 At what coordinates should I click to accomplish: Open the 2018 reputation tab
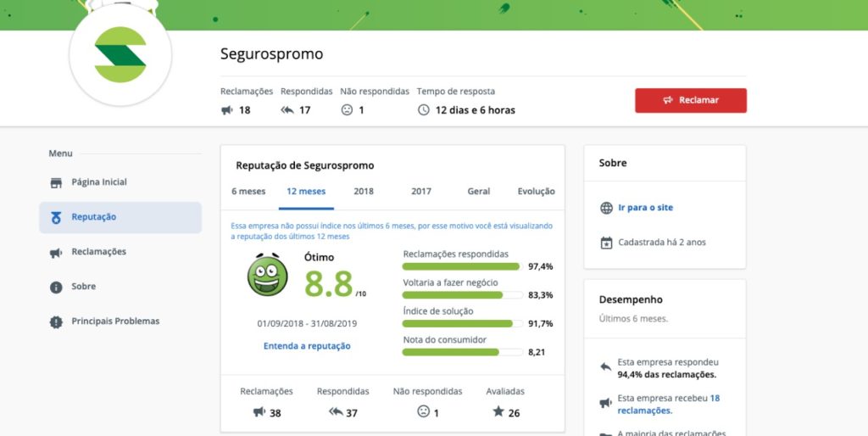tap(364, 192)
